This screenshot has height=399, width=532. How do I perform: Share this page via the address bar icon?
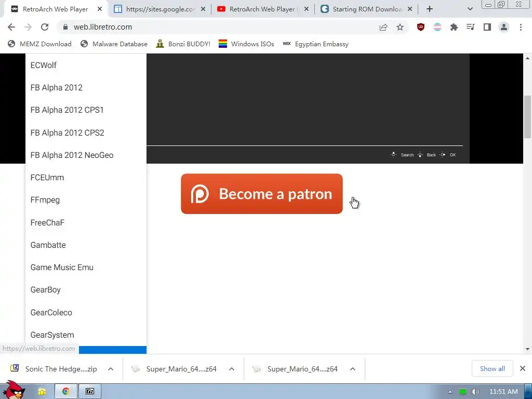coord(383,27)
